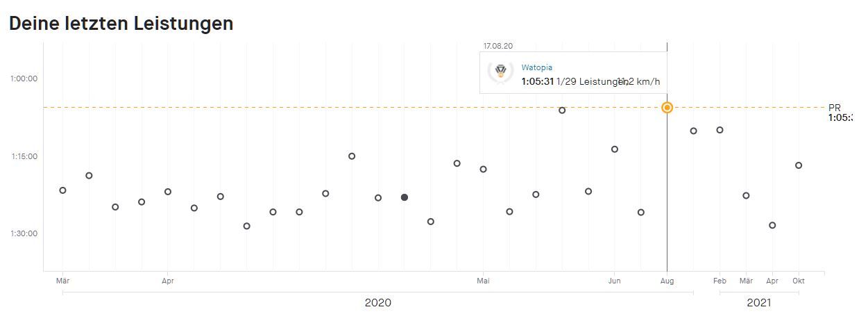
Task: Select the data point above Okt 2021
Action: pyautogui.click(x=799, y=165)
